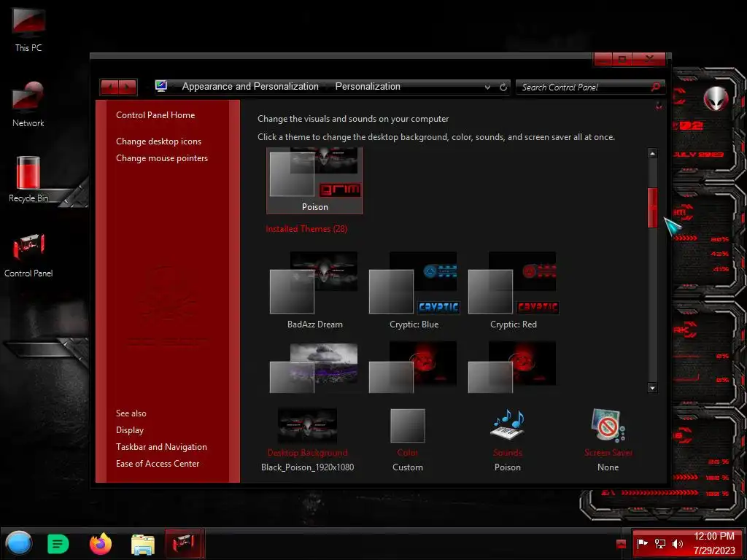Open the This PC desktop icon
Image resolution: width=747 pixels, height=560 pixels.
pyautogui.click(x=28, y=28)
